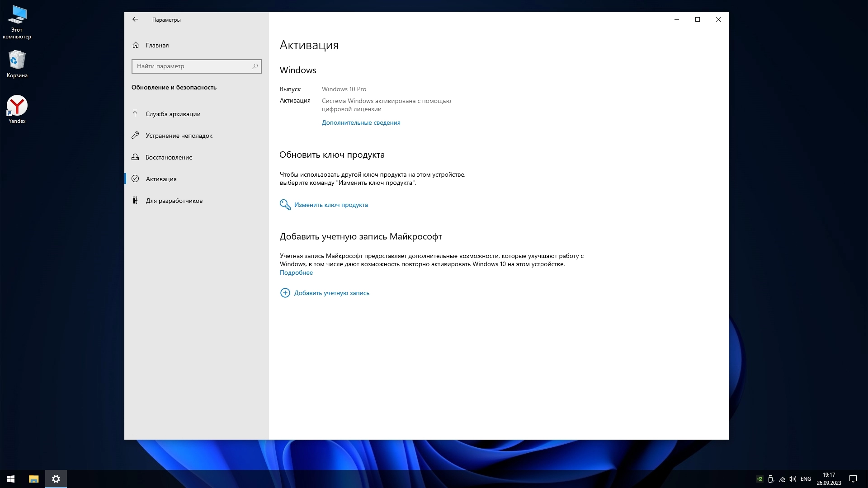868x488 pixels.
Task: Open Устранение неполадок section
Action: (x=179, y=136)
